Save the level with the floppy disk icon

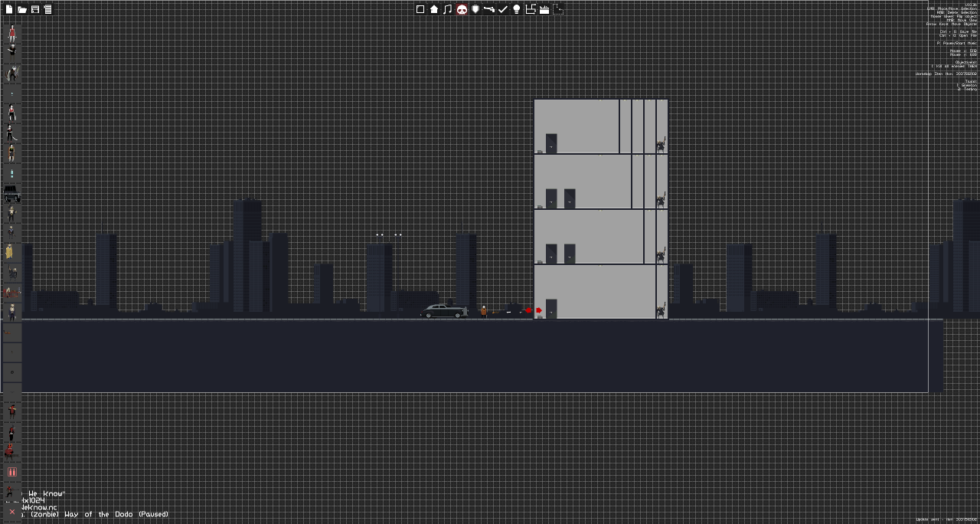[x=35, y=9]
